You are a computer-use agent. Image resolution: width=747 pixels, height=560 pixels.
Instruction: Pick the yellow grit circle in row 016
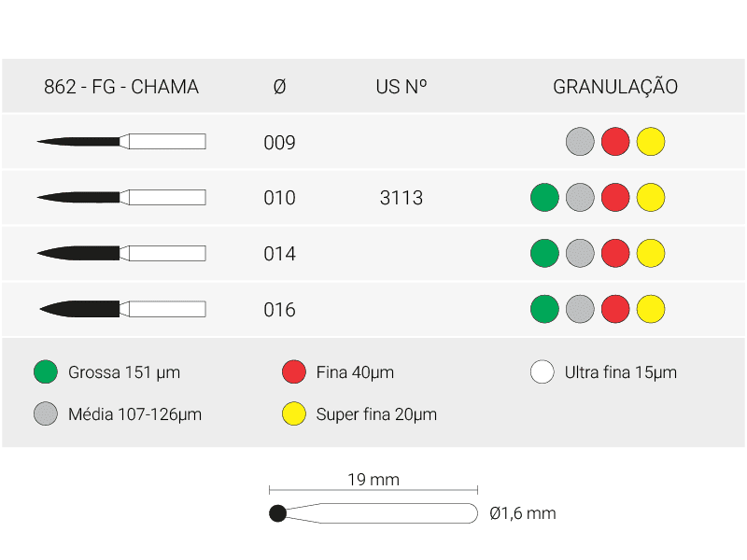651,309
